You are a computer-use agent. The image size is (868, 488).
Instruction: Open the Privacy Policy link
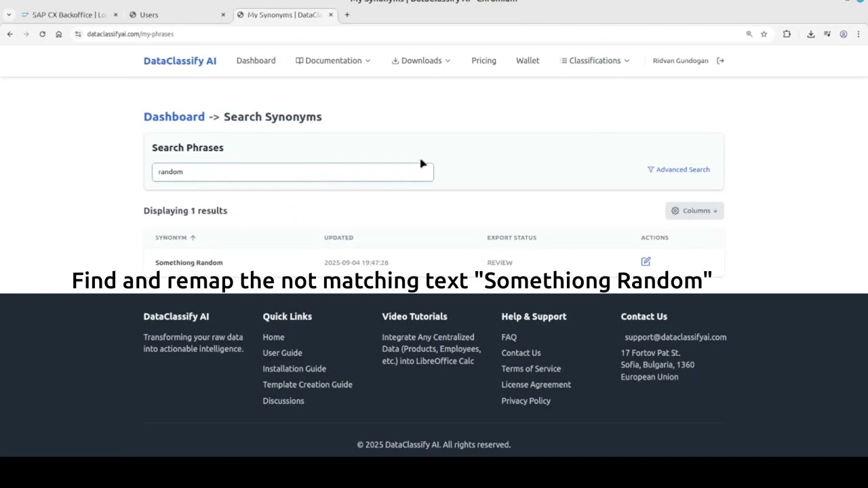tap(526, 401)
